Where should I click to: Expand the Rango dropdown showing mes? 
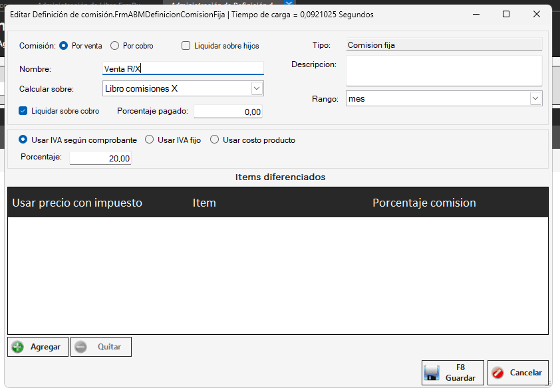click(535, 98)
